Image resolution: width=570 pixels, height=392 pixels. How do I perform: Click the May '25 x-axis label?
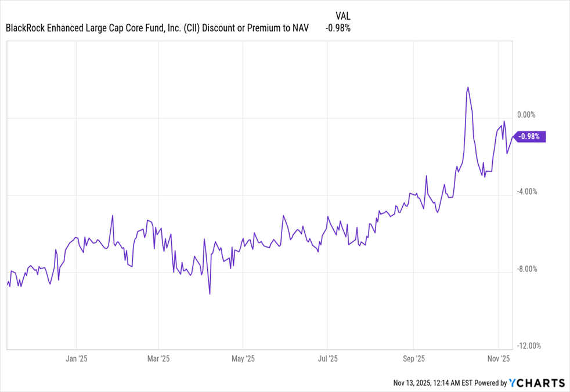point(244,359)
